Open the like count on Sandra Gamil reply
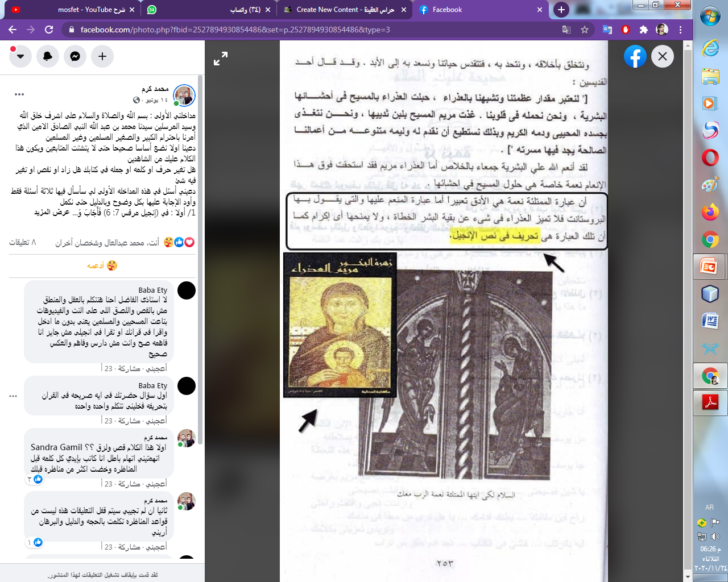Screen dimensions: 728x582 pos(34,479)
